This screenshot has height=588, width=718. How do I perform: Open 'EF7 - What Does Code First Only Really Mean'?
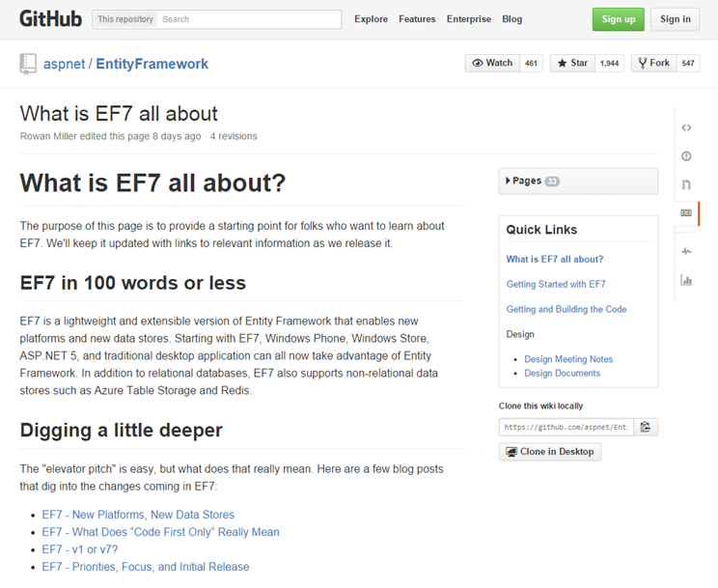161,532
